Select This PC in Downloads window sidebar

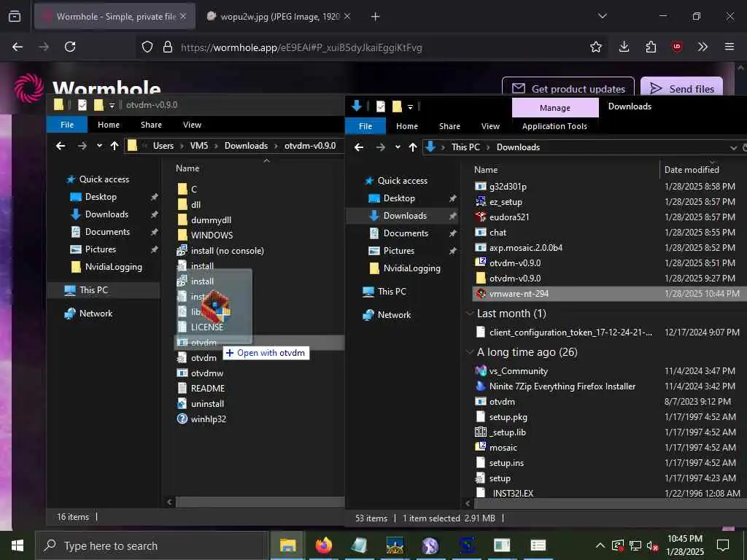coord(392,292)
